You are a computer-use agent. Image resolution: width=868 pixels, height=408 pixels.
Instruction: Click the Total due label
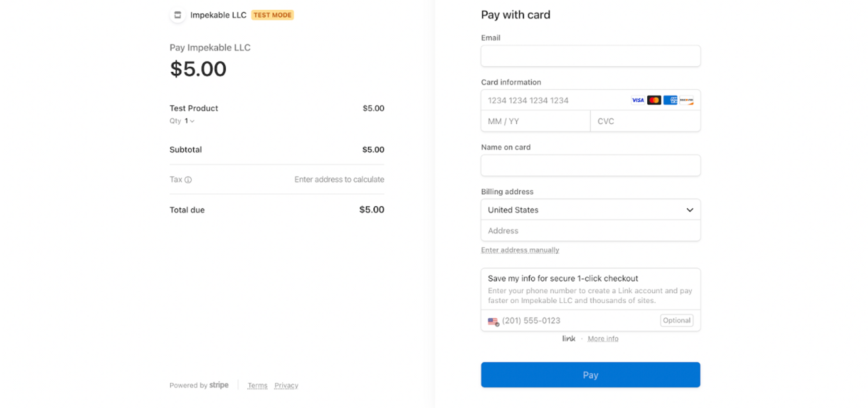click(187, 210)
